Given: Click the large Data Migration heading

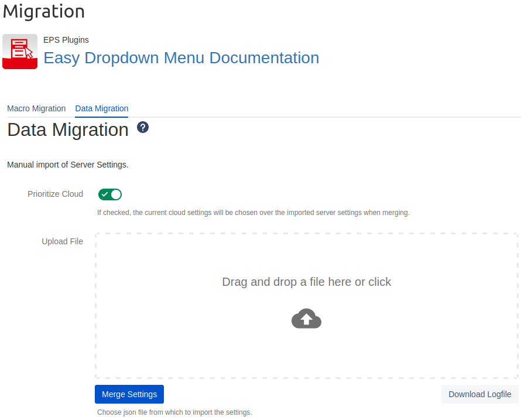Looking at the screenshot, I should pyautogui.click(x=68, y=129).
